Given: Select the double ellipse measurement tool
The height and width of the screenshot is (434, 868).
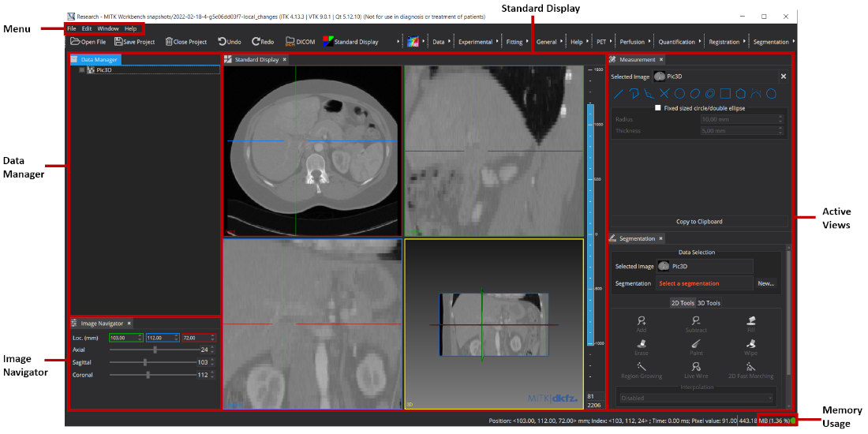Looking at the screenshot, I should point(710,94).
